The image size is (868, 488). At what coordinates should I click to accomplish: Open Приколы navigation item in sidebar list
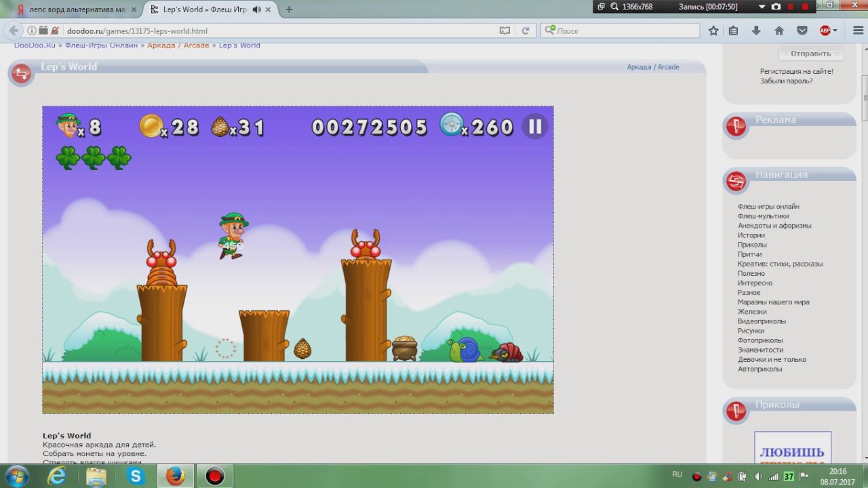tap(753, 244)
